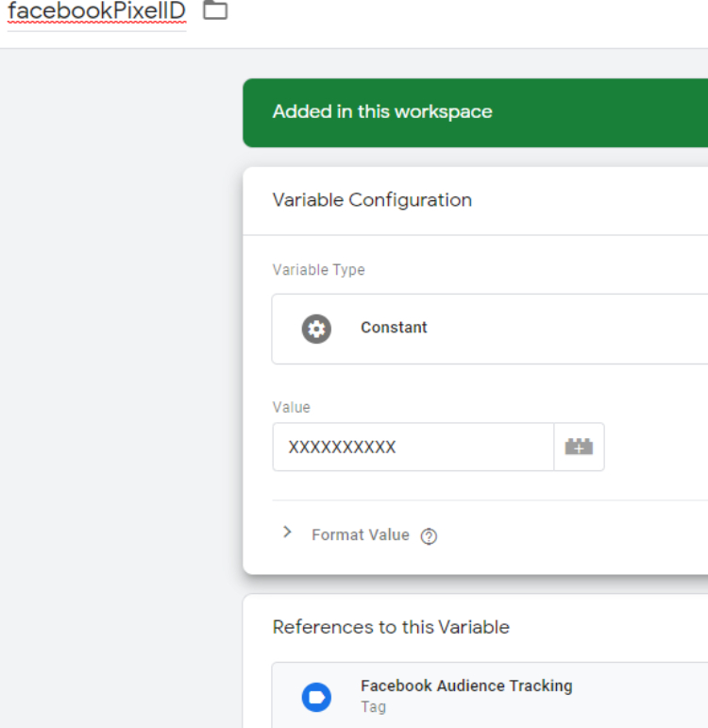This screenshot has height=728, width=708.
Task: Click the Tag sublabel under Facebook Audience Tracking
Action: point(373,706)
